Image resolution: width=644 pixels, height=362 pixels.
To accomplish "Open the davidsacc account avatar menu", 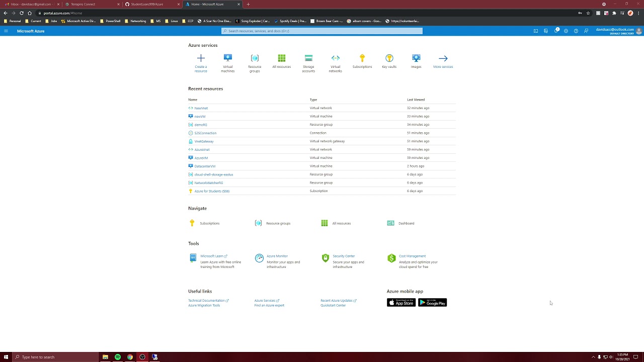I will (639, 31).
